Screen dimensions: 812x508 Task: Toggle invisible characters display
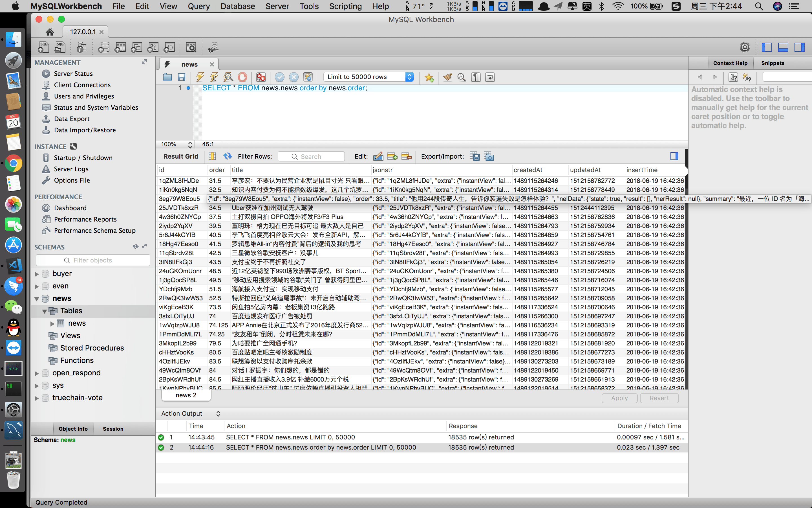coord(476,77)
